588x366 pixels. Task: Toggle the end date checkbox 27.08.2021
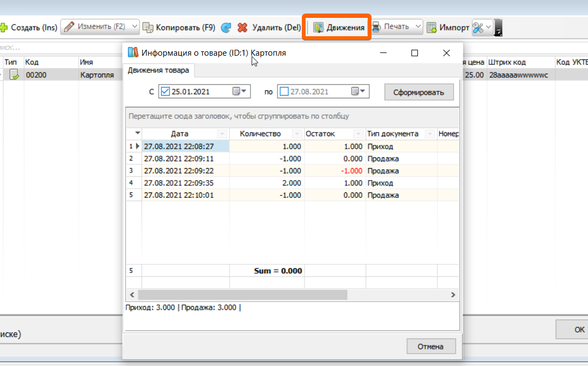284,91
